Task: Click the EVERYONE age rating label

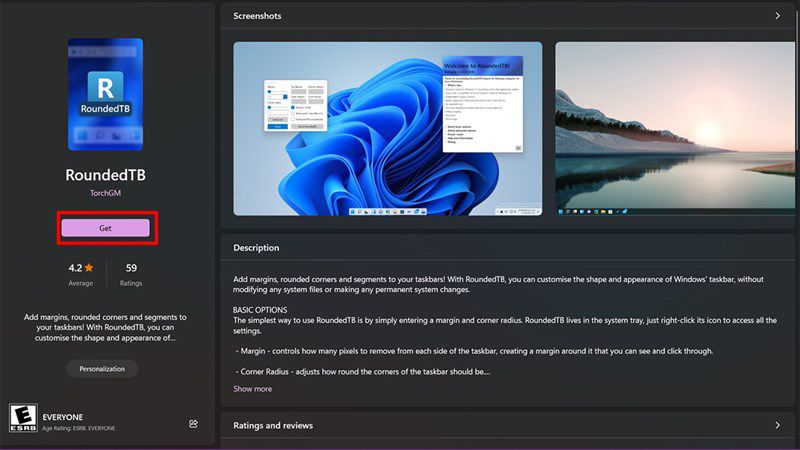Action: click(x=63, y=417)
